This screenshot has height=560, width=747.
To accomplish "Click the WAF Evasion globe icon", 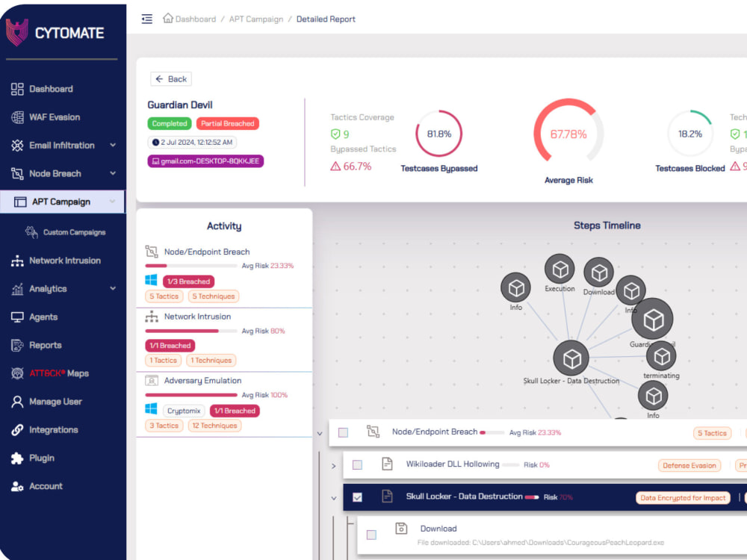I will click(17, 117).
